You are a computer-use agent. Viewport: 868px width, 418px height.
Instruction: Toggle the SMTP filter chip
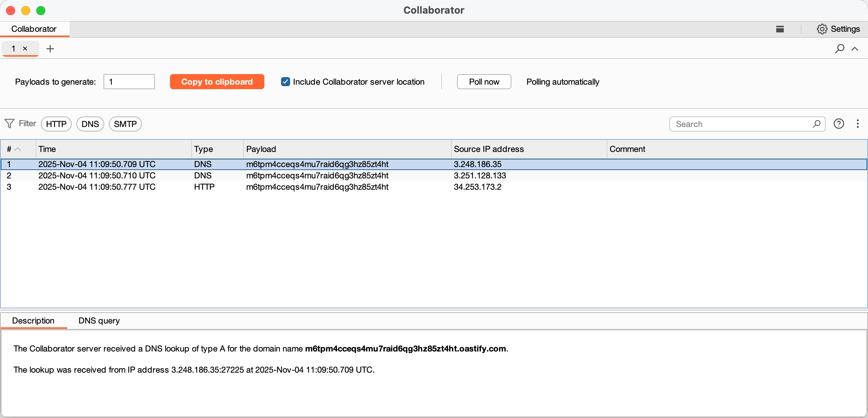click(x=125, y=124)
